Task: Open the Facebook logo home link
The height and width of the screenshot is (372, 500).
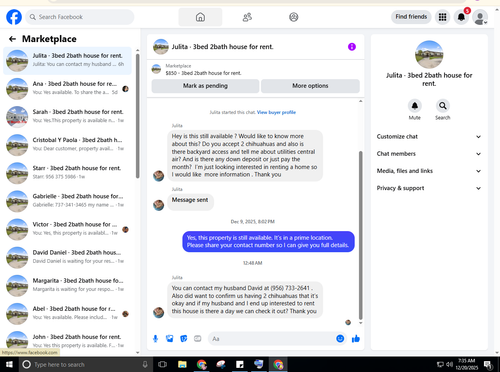Action: click(14, 17)
